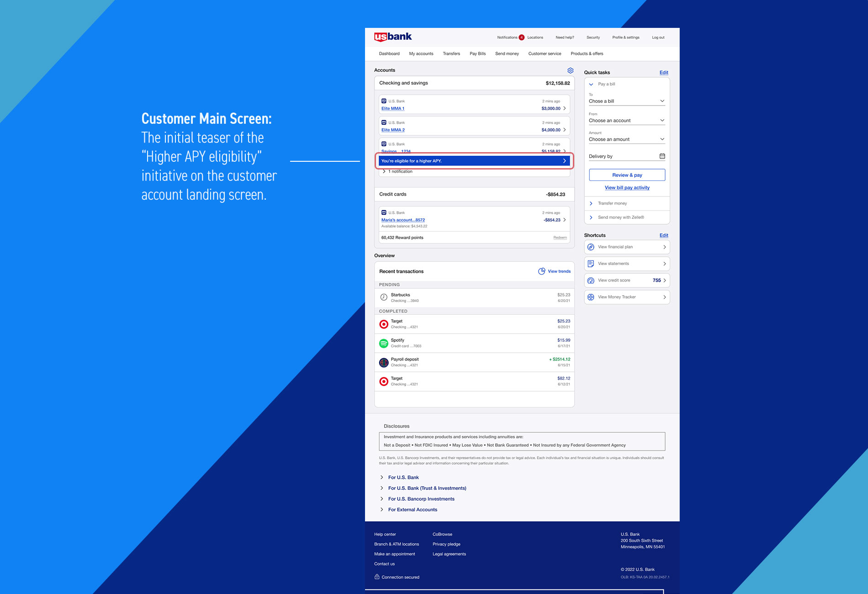Click Redeem for reward points
Screen dimensions: 868x594
pyautogui.click(x=560, y=238)
